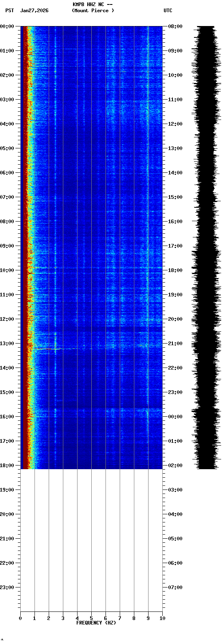Viewport: 224px width, 644px height.
Task: Click PST time label '14:00'
Action: click(x=7, y=368)
